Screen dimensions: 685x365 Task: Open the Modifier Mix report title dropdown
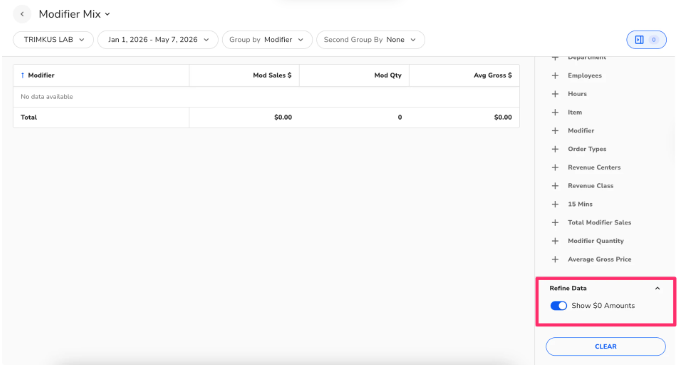click(74, 14)
